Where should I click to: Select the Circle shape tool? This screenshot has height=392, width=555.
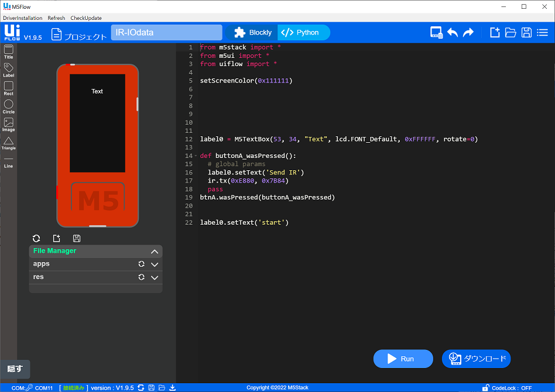tap(9, 106)
